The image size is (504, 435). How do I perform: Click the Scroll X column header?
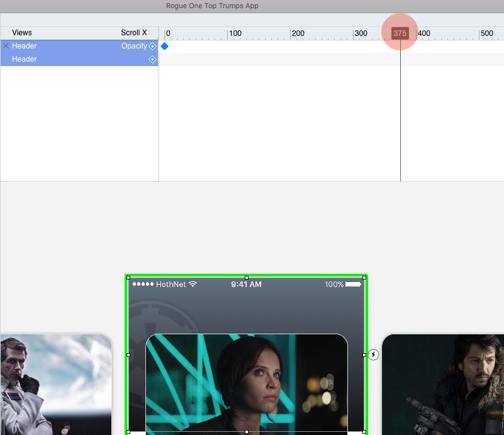(134, 33)
